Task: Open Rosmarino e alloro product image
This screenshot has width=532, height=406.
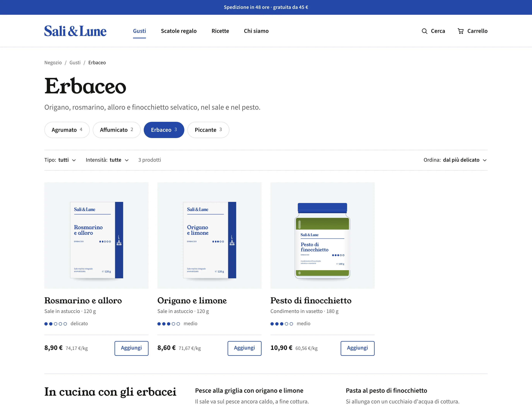Action: pos(96,235)
